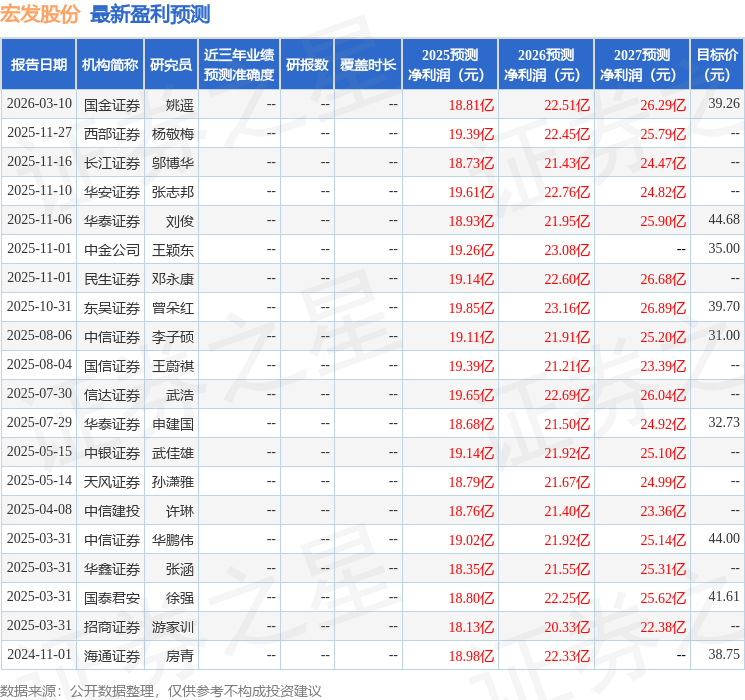This screenshot has height=700, width=745.
Task: Select 长江证券 institution cell
Action: 112,163
